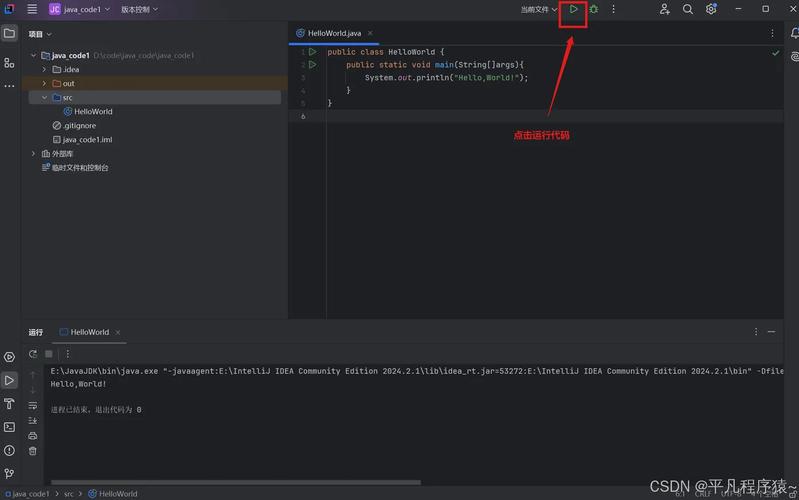799x500 pixels.
Task: Close the HelloWorld.java editor tab
Action: [x=370, y=33]
